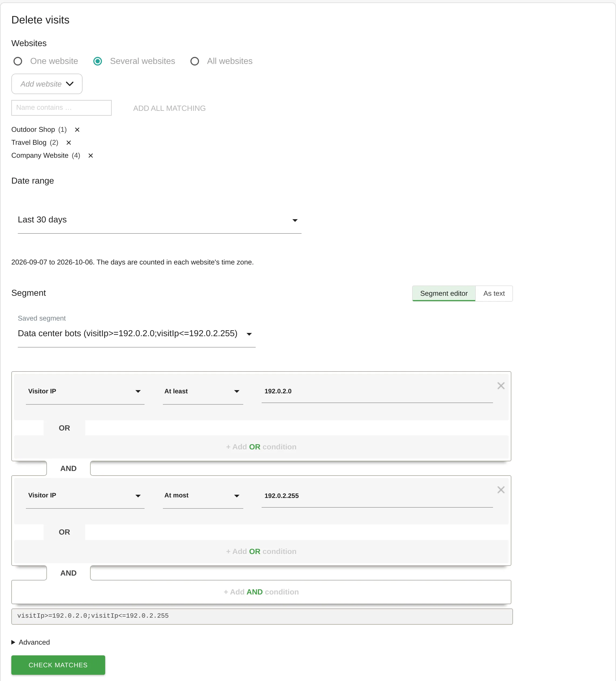Open Visitor IP dropdown in At most row
Image resolution: width=616 pixels, height=681 pixels.
point(85,496)
